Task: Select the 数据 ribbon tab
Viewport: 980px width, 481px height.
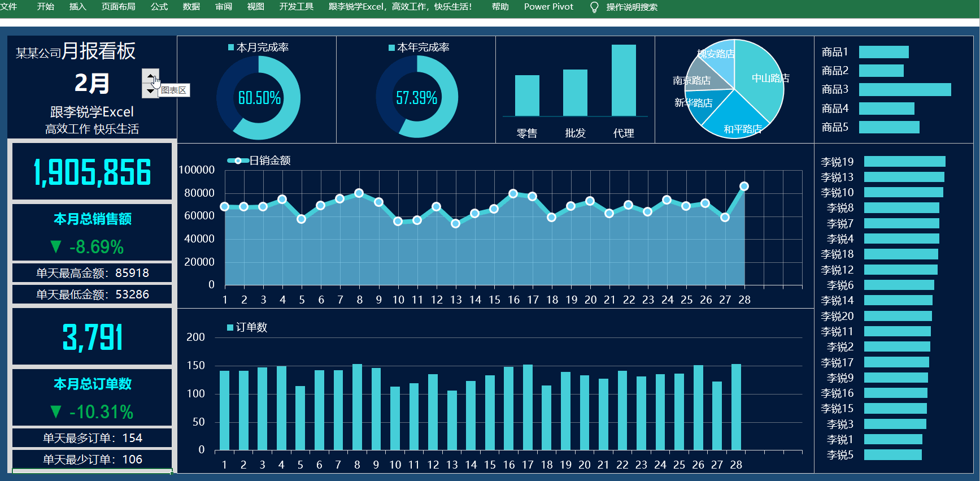Action: tap(191, 7)
